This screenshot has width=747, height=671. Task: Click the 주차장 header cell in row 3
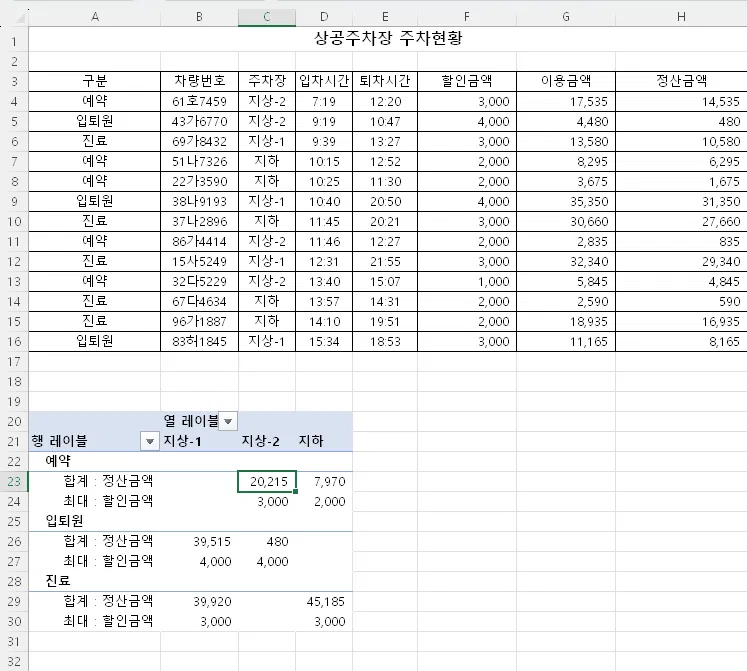267,81
